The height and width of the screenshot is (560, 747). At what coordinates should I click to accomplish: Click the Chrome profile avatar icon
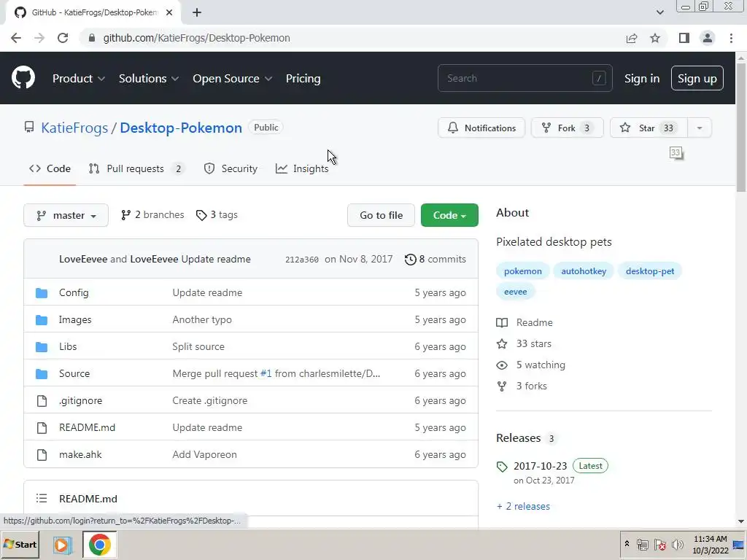coord(708,38)
